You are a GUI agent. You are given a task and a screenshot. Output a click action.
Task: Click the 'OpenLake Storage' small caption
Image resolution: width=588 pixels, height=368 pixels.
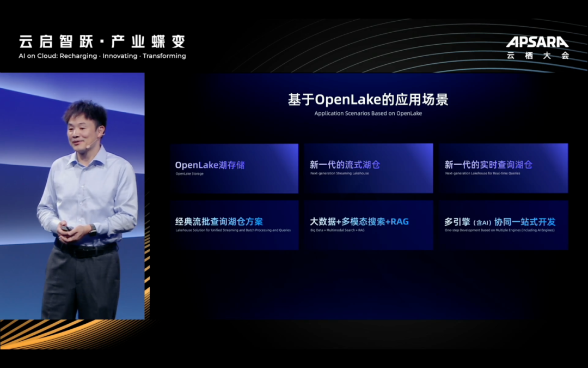coord(189,174)
